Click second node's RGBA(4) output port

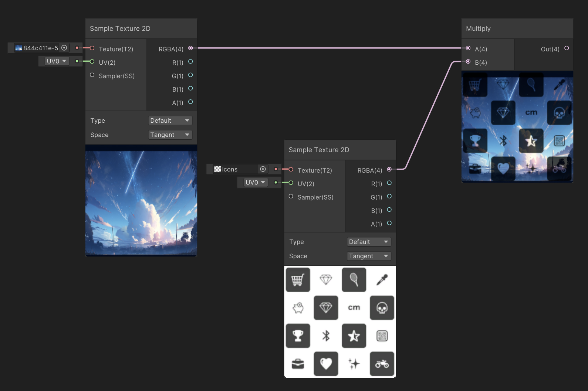[x=389, y=169]
